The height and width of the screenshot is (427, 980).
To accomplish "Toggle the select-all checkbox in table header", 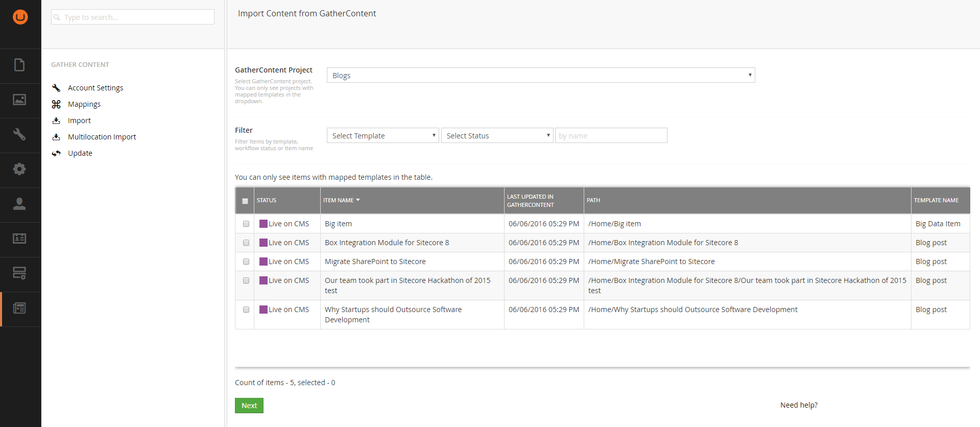I will pyautogui.click(x=245, y=201).
